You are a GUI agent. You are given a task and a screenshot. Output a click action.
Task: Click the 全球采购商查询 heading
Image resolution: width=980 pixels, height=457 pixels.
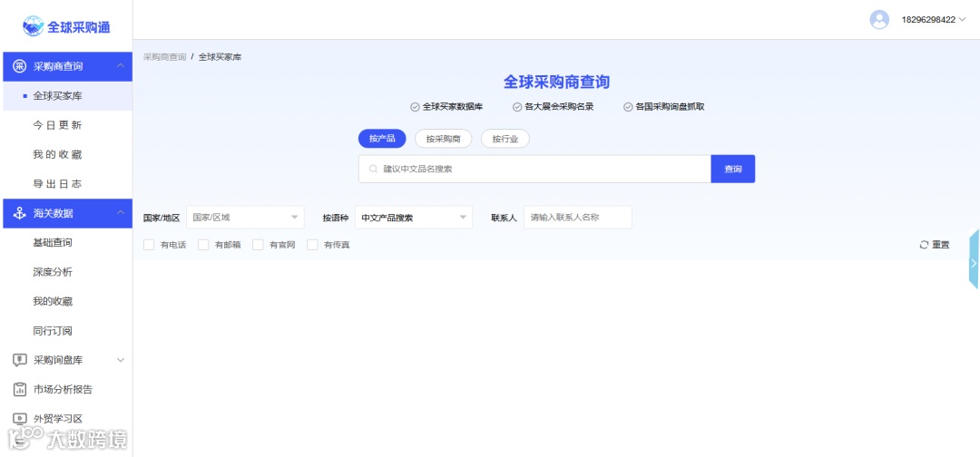coord(556,82)
